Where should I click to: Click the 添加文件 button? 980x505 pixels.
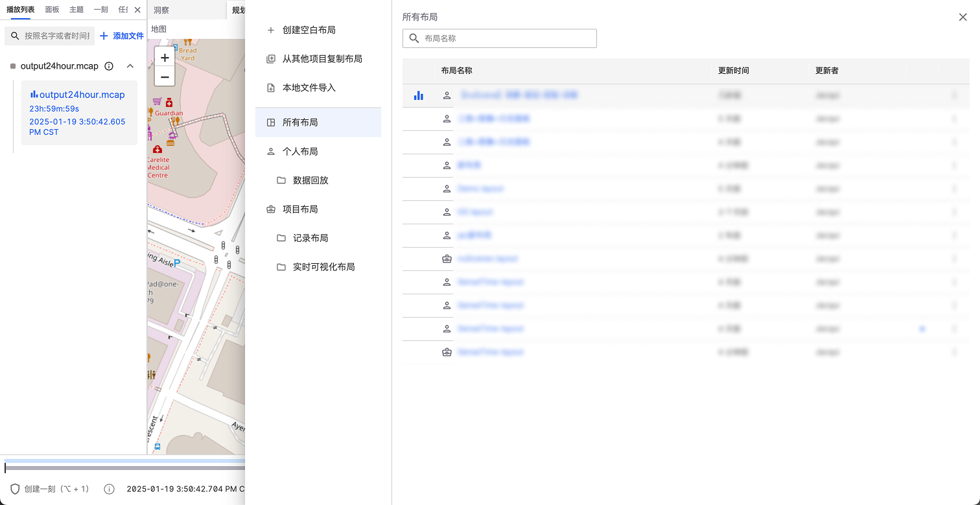[x=122, y=36]
